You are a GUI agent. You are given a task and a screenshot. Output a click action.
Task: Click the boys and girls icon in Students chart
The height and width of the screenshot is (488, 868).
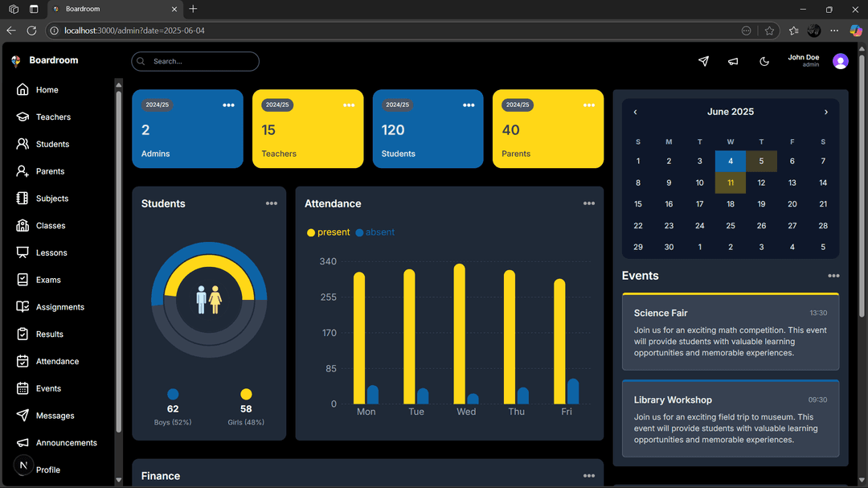209,299
